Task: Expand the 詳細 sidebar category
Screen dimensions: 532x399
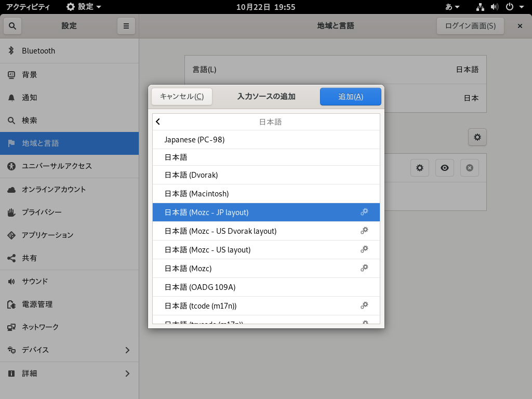Action: click(x=127, y=374)
